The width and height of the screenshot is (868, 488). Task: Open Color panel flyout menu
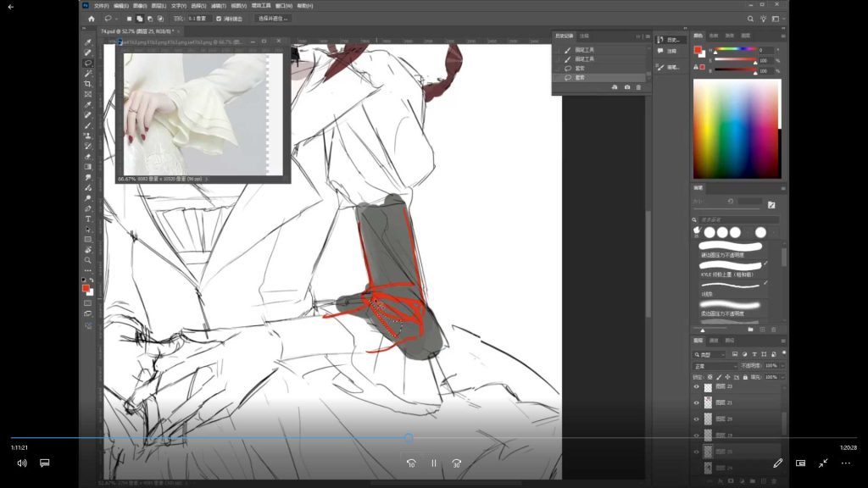coord(782,36)
